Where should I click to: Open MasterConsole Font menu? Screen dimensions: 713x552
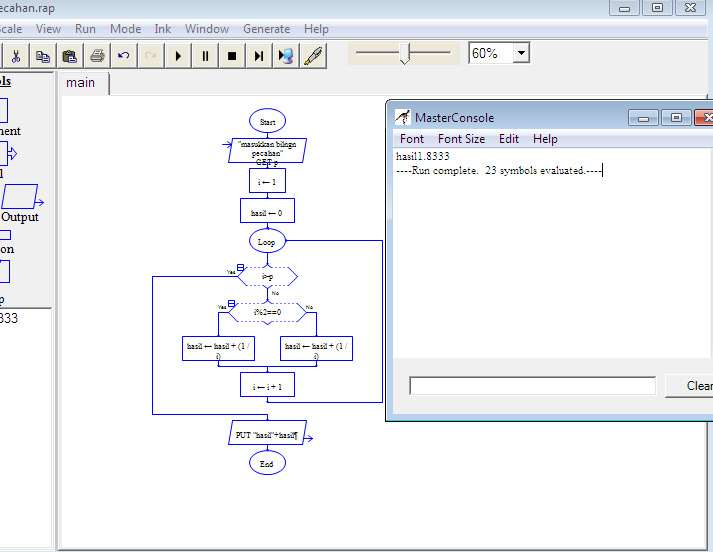pos(412,139)
